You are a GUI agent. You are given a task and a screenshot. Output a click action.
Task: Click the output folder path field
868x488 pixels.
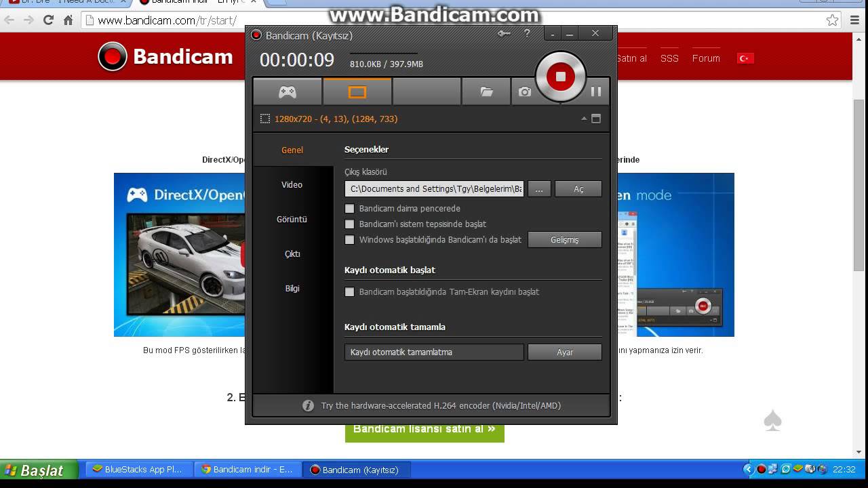[434, 188]
